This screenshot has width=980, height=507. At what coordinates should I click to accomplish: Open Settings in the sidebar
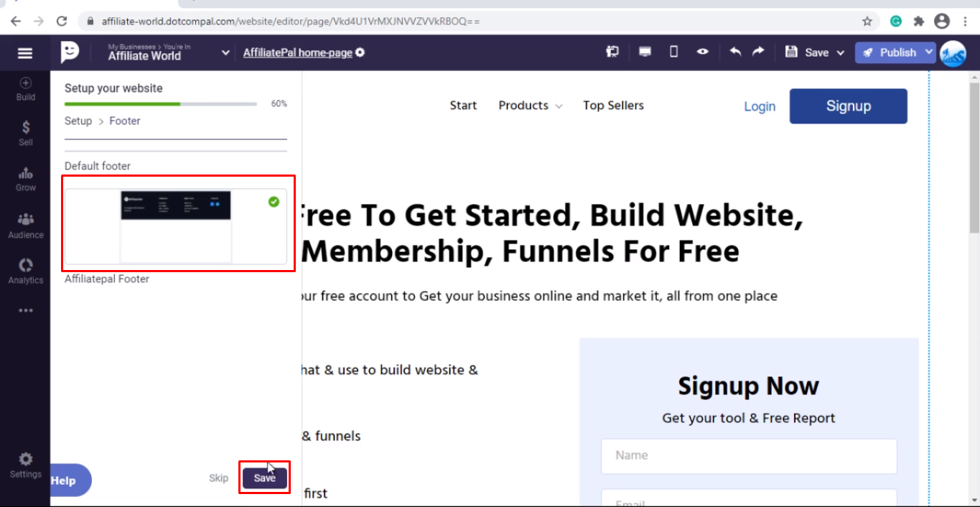click(x=25, y=465)
